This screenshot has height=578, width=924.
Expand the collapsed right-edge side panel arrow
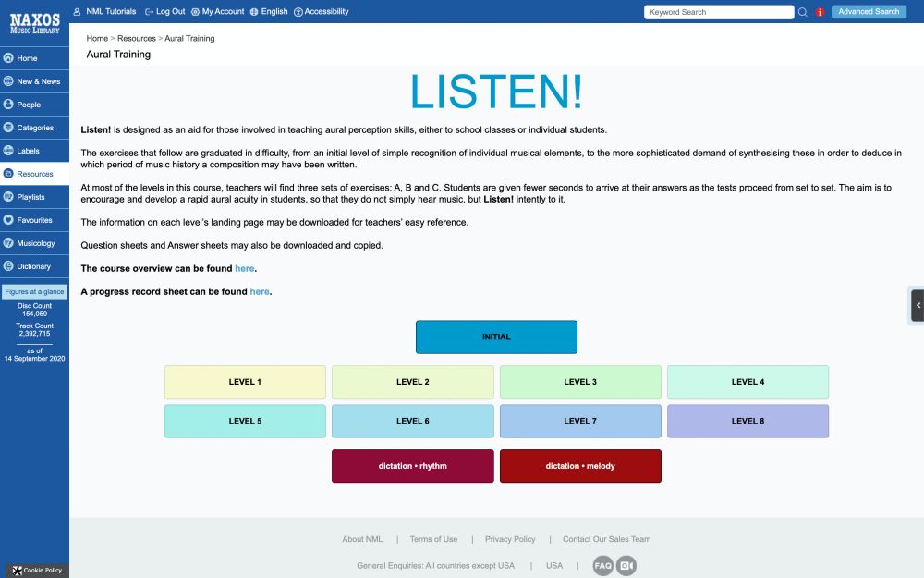[918, 305]
